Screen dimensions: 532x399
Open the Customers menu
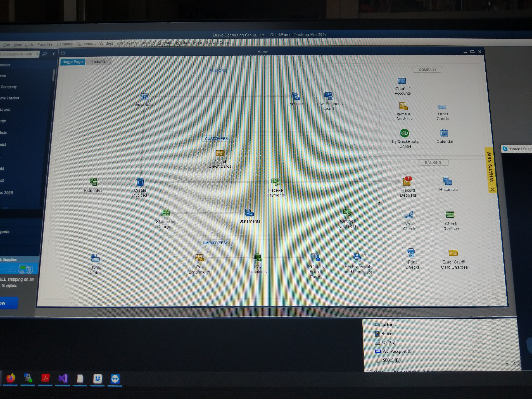click(x=86, y=44)
